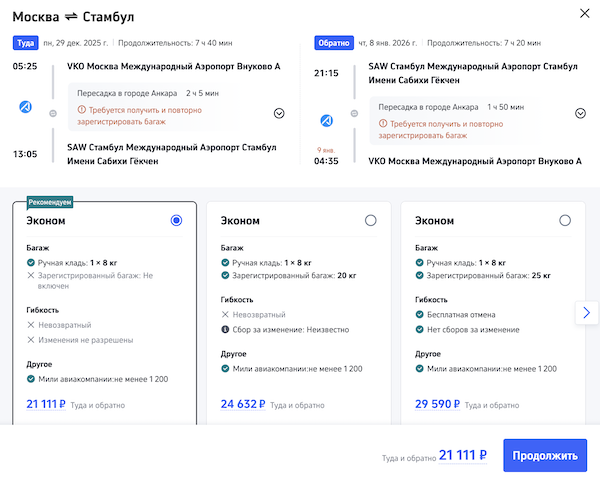Click the cross icon beside non-refundable in first fare
This screenshot has height=479, width=600.
point(30,325)
